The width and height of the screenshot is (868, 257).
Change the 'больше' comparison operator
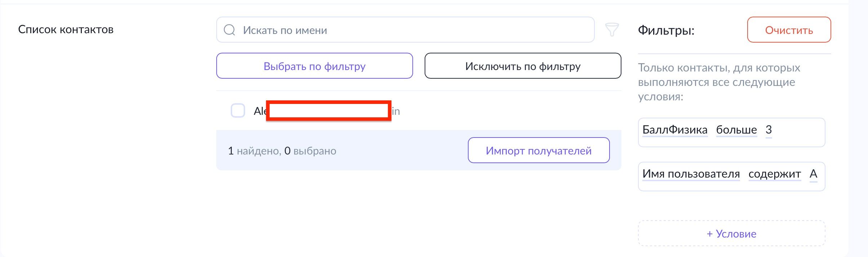[x=736, y=130]
